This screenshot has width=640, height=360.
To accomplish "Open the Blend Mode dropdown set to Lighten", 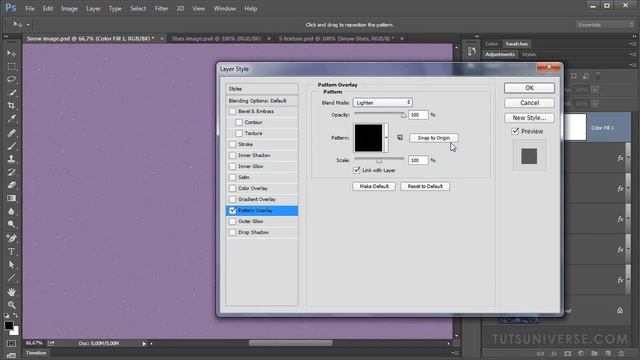I will 383,102.
